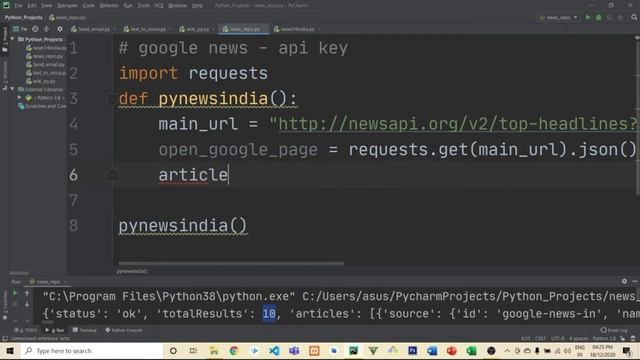Select news14india.py in the project tree
Screen dimensions: 640x360
click(46, 48)
